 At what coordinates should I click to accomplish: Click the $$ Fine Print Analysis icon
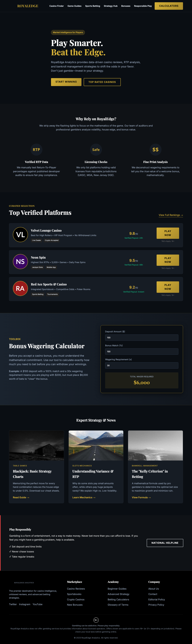156,149
